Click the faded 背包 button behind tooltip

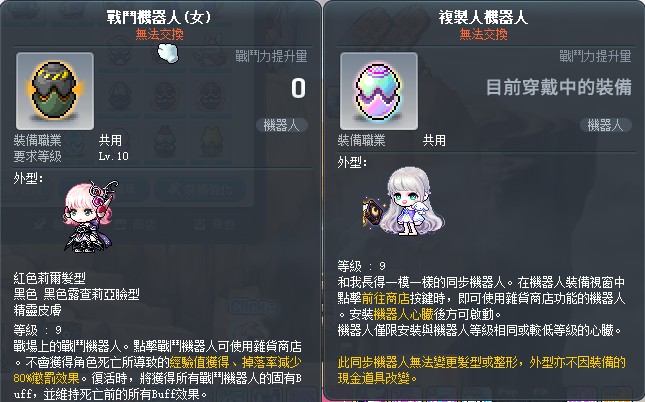pyautogui.click(x=216, y=224)
